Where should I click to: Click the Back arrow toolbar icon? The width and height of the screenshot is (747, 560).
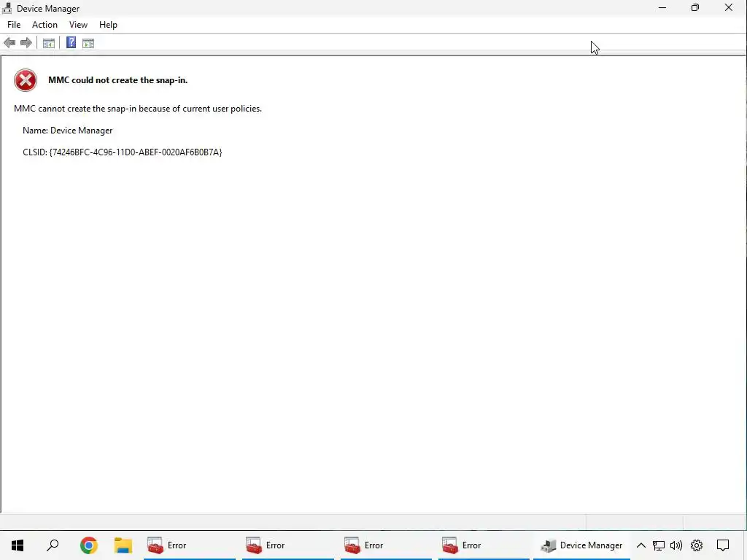9,43
